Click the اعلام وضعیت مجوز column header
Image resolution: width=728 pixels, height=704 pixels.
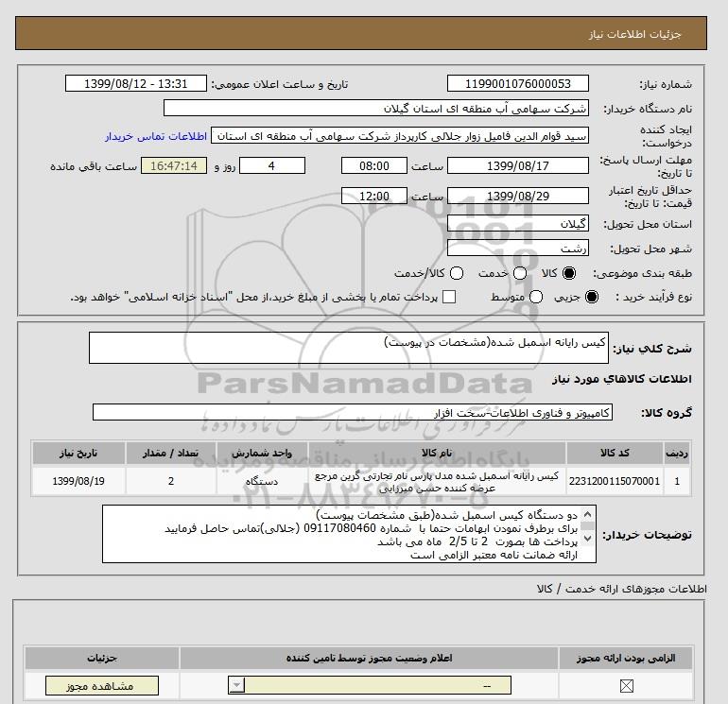pyautogui.click(x=369, y=658)
